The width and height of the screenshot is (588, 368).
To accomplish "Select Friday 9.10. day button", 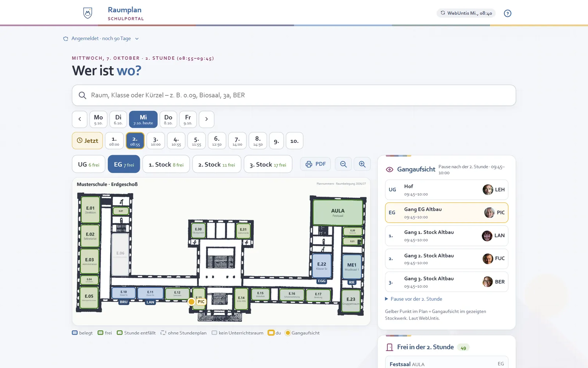I will click(188, 119).
